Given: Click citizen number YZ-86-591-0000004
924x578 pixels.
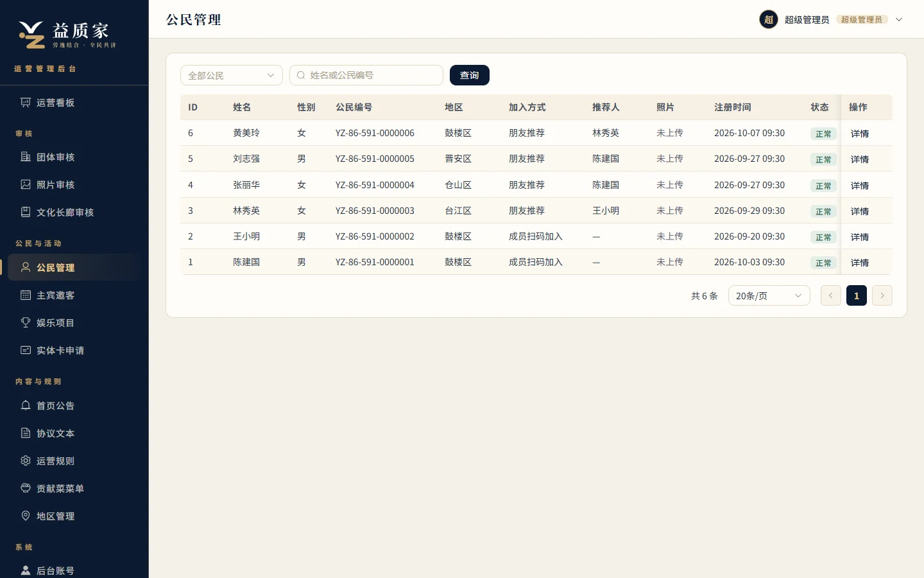Looking at the screenshot, I should point(375,185).
